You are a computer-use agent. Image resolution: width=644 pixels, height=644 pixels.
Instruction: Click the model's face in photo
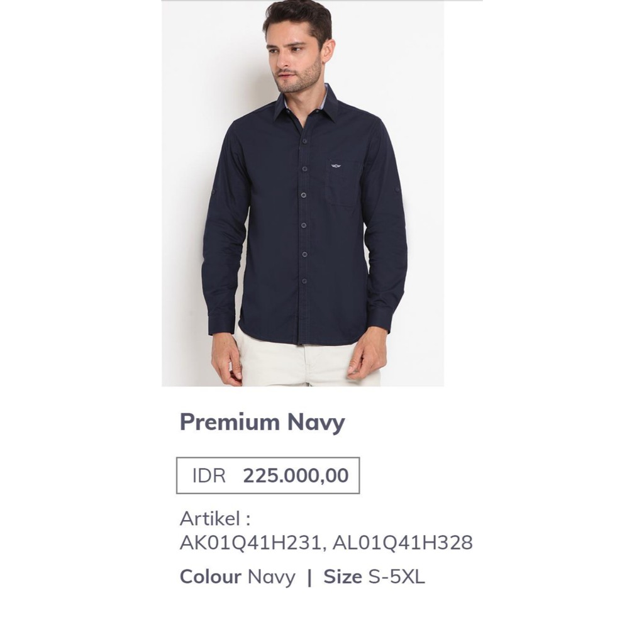point(294,57)
